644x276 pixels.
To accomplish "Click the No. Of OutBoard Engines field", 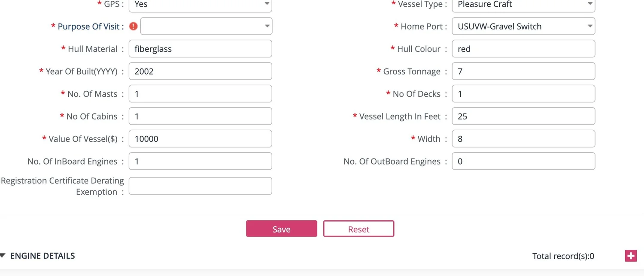I will point(523,161).
